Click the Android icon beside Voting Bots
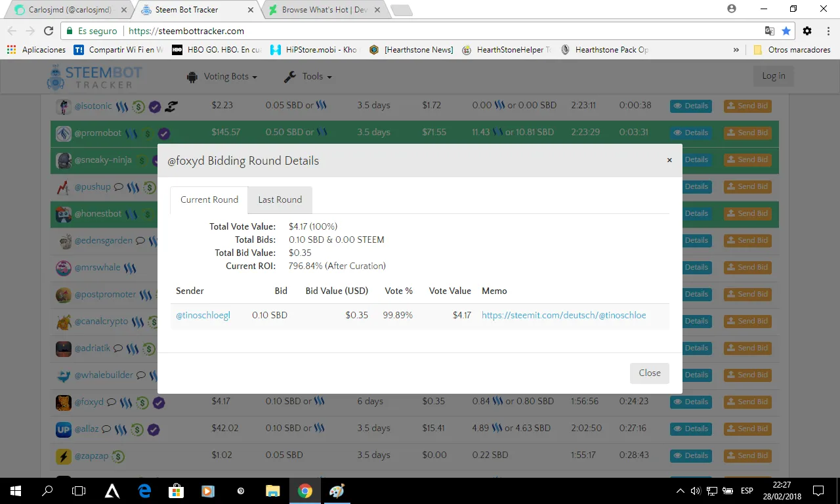 click(192, 77)
